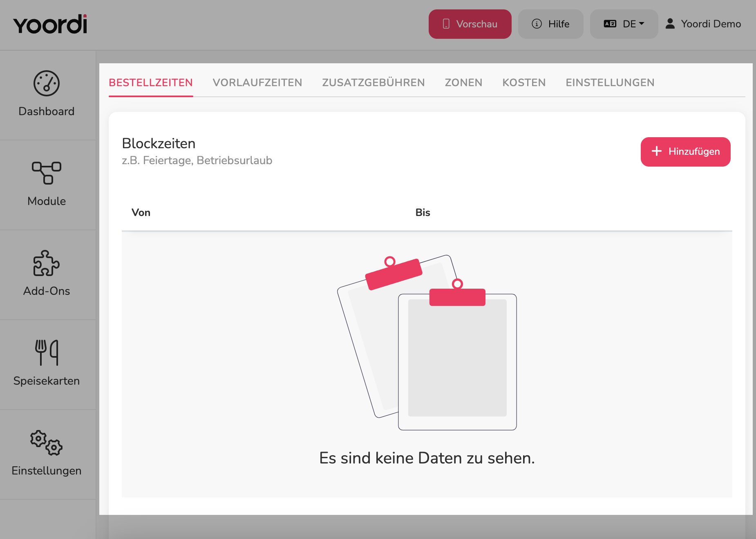This screenshot has height=539, width=756.
Task: Click the Dashboard label in sidebar
Action: 47,111
